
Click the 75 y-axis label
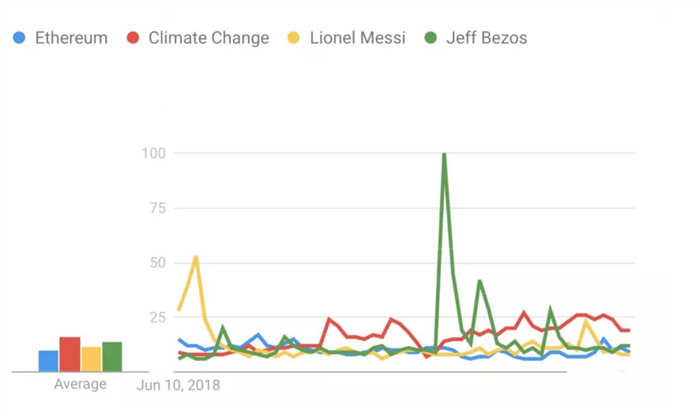(158, 208)
